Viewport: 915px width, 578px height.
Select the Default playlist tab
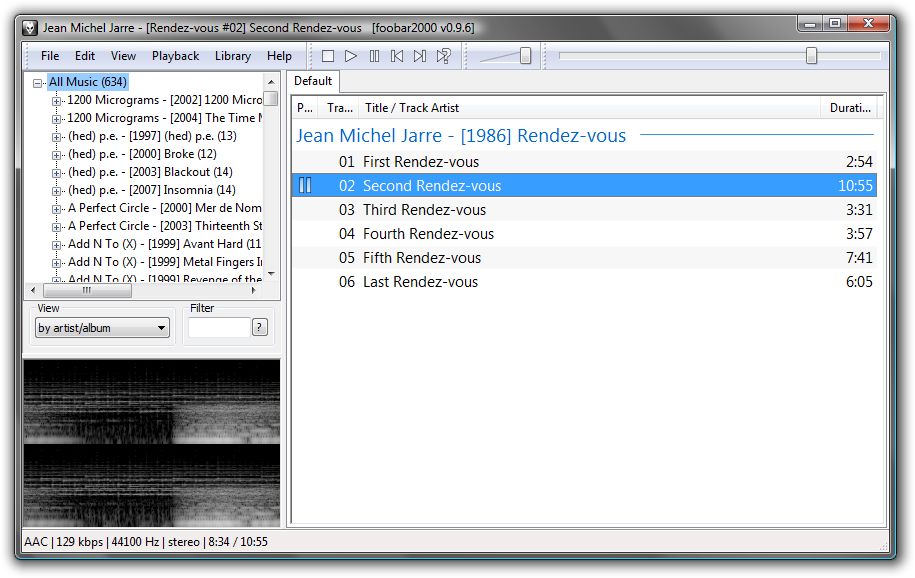click(x=313, y=81)
